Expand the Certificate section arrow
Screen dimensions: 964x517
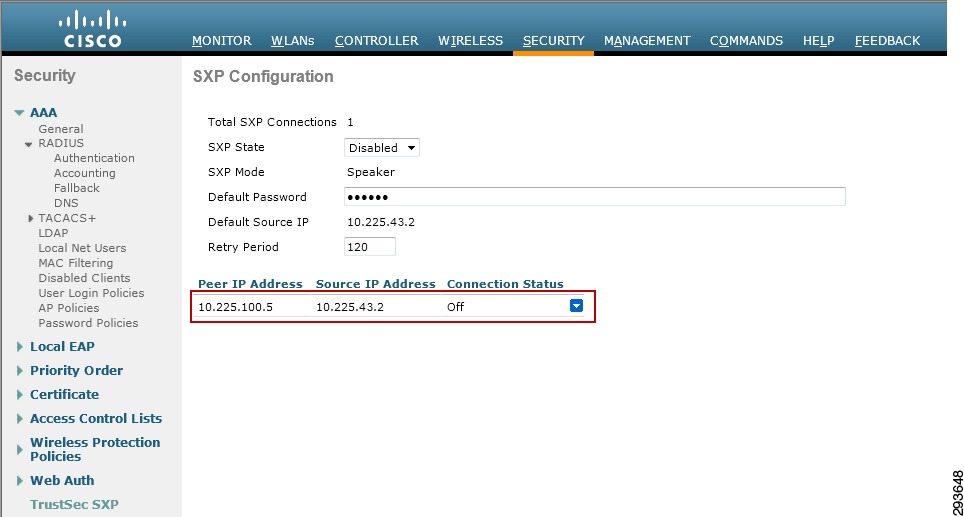pyautogui.click(x=20, y=395)
